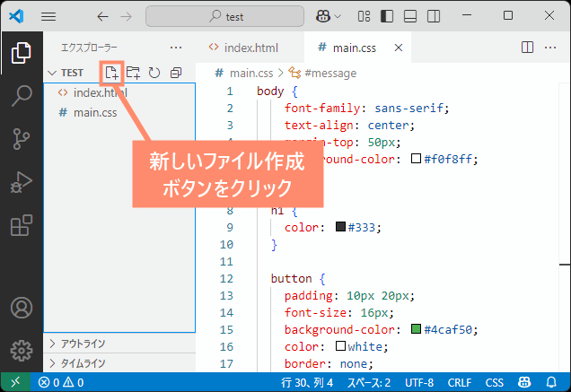Image resolution: width=571 pixels, height=392 pixels.
Task: Open Run and Debug view
Action: (x=22, y=182)
